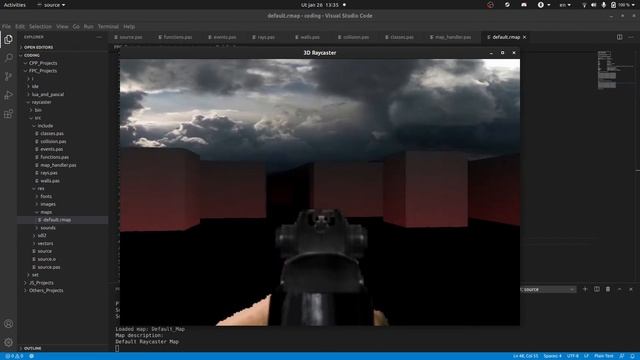Screen dimensions: 640x360
Task: Open the volume indicator in top bar
Action: pos(594,5)
